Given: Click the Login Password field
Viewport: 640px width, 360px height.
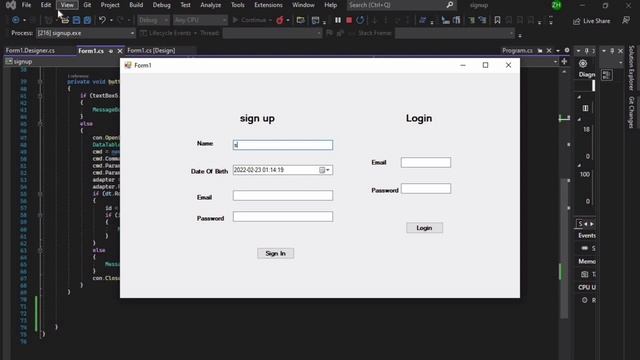Looking at the screenshot, I should [426, 189].
